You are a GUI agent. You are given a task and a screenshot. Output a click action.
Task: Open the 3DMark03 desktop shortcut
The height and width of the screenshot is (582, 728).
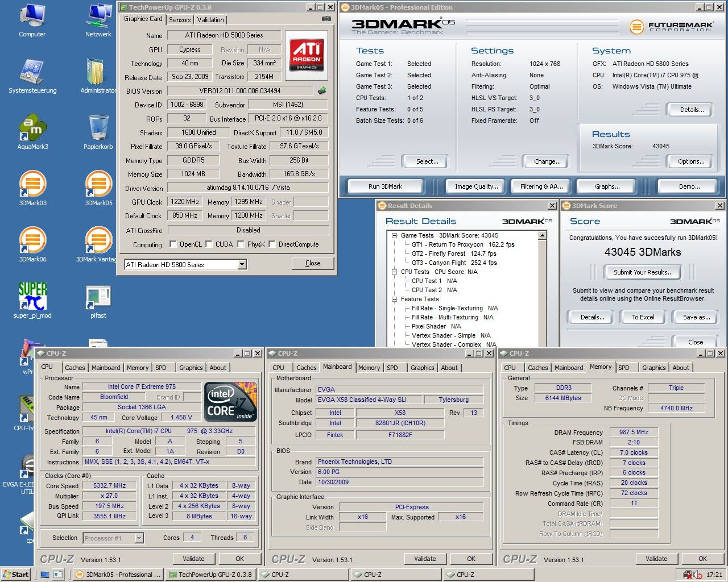coord(32,185)
